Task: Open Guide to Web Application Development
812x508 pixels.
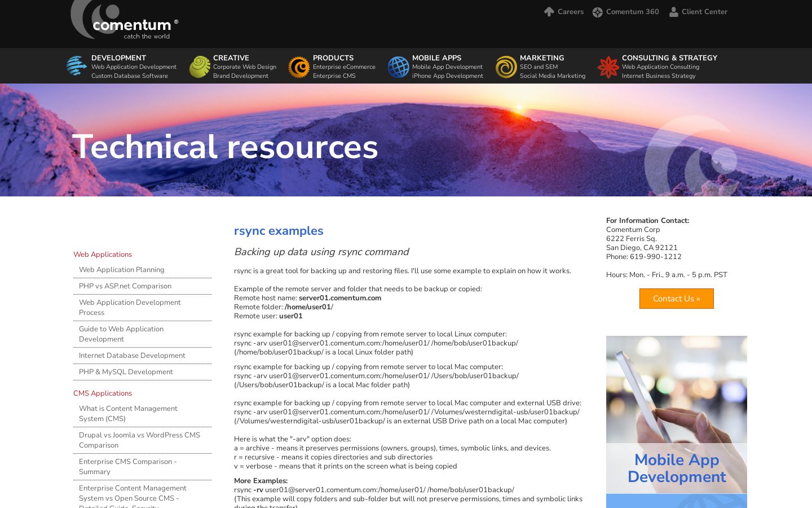Action: point(121,334)
